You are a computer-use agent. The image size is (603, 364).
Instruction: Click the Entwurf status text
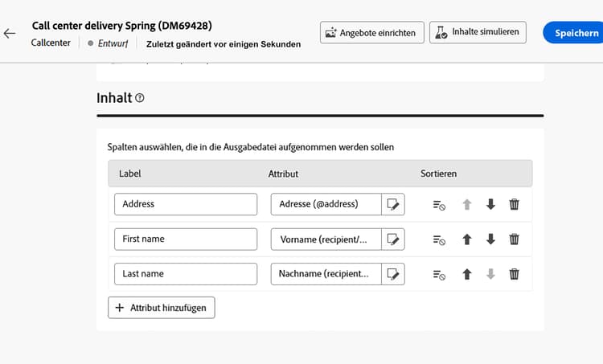pos(113,43)
